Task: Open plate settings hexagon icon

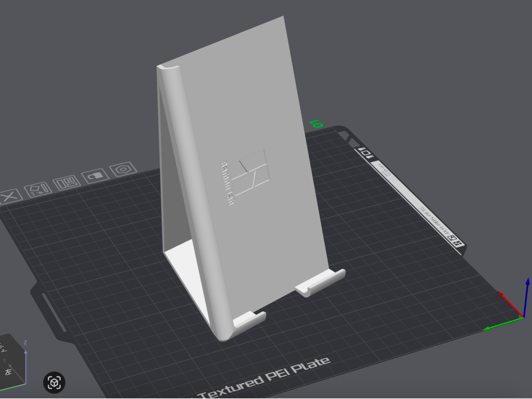Action: pos(123,169)
